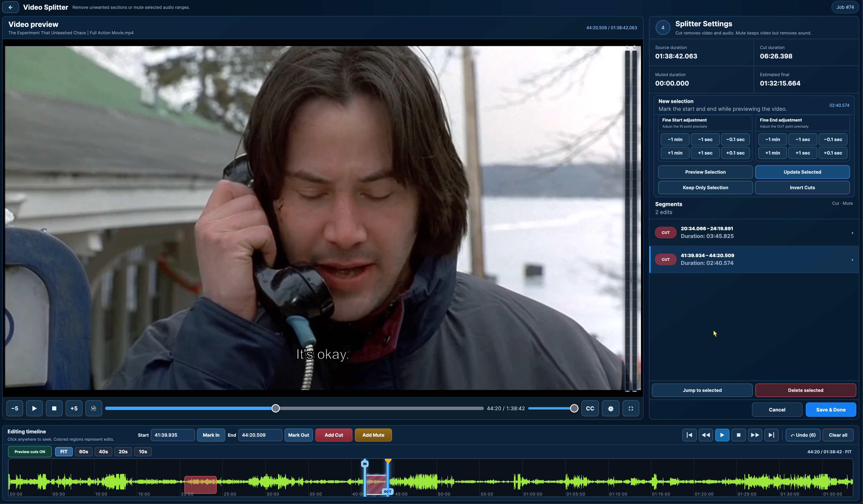Toggle Preview cuts ON
The width and height of the screenshot is (863, 504).
(x=30, y=452)
